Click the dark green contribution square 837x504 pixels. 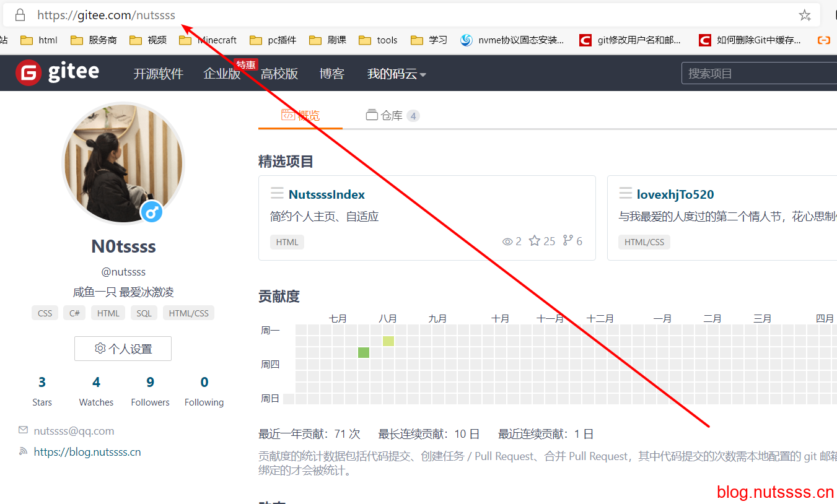364,352
